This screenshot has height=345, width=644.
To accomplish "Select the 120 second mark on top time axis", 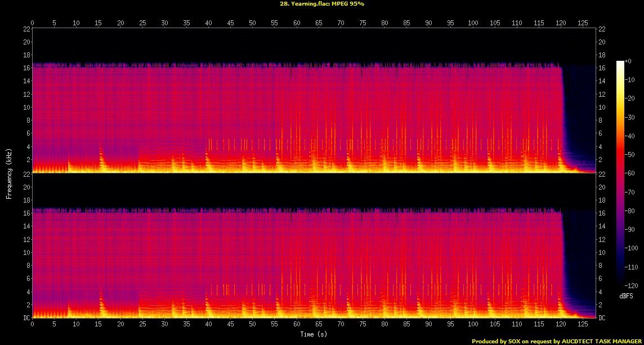I will click(561, 23).
